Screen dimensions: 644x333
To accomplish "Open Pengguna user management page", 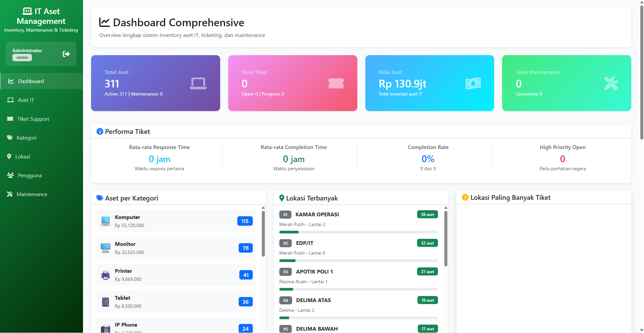I will [30, 176].
